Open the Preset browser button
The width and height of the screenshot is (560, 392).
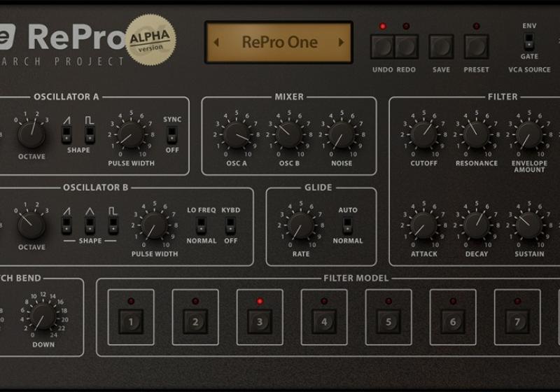tap(476, 47)
